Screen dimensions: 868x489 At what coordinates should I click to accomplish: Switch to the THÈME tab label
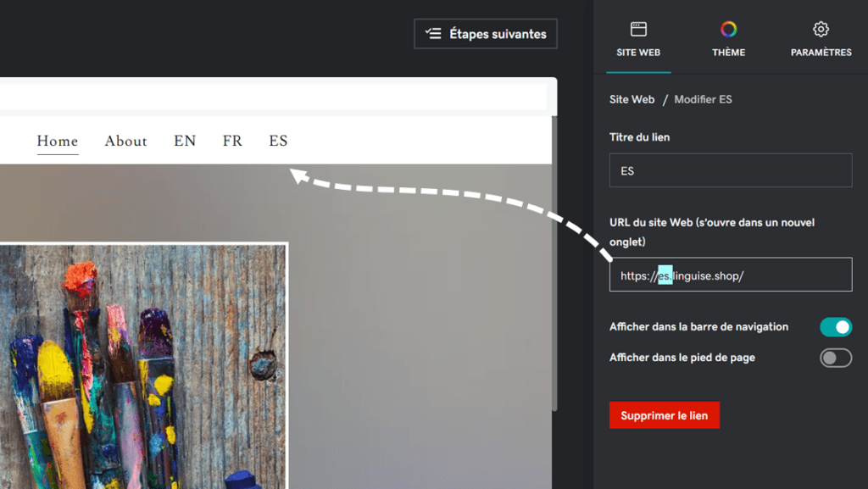[728, 53]
